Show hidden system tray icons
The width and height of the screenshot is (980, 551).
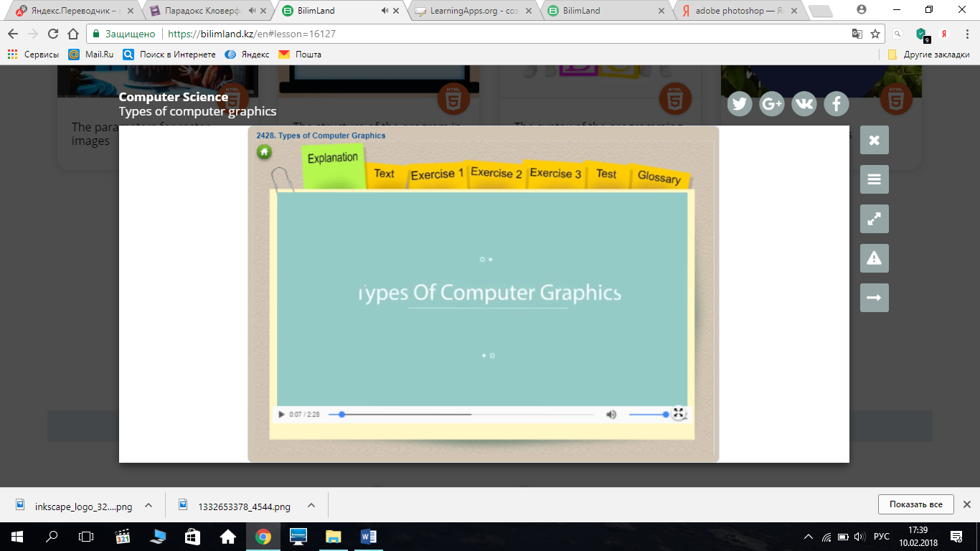[809, 537]
